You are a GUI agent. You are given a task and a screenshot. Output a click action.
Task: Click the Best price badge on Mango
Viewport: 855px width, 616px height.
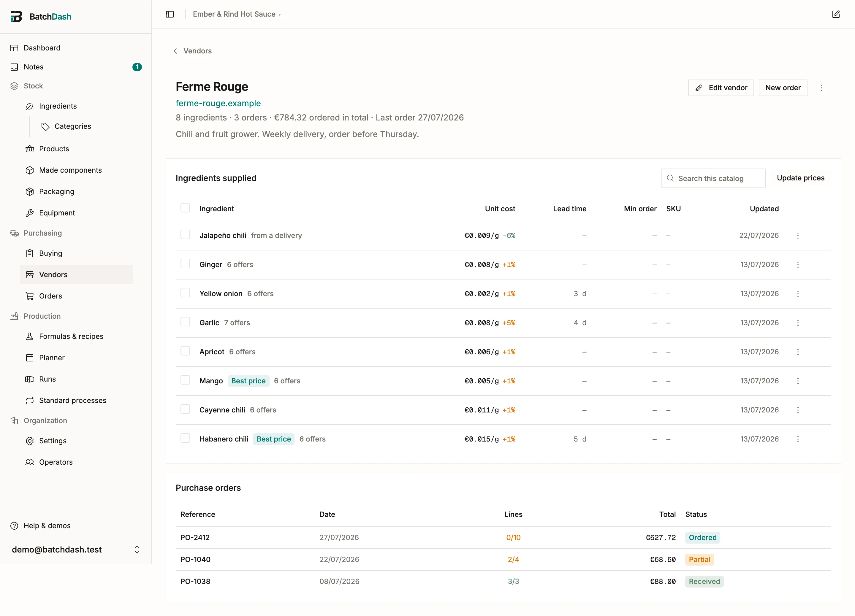coord(248,381)
